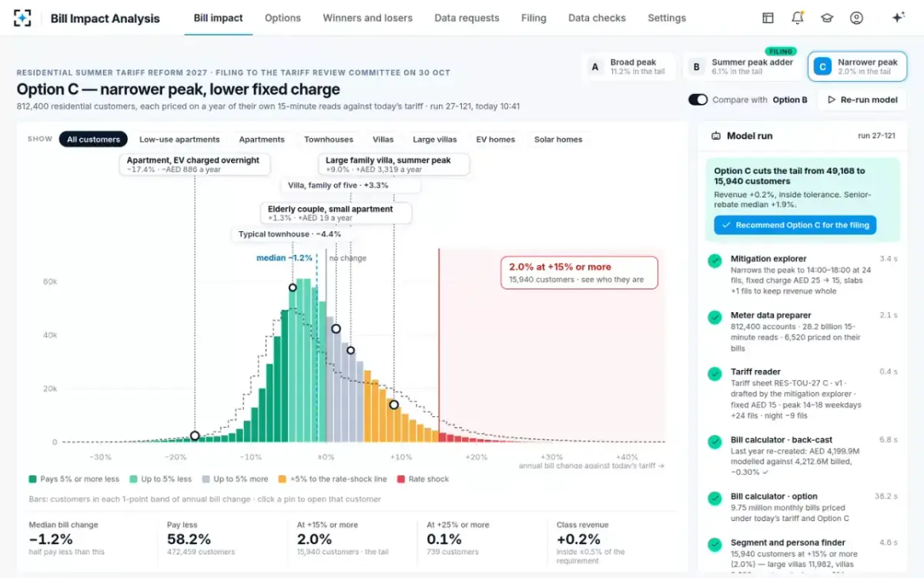The height and width of the screenshot is (578, 924).
Task: Click the median −1.2% chart label
Action: (284, 258)
